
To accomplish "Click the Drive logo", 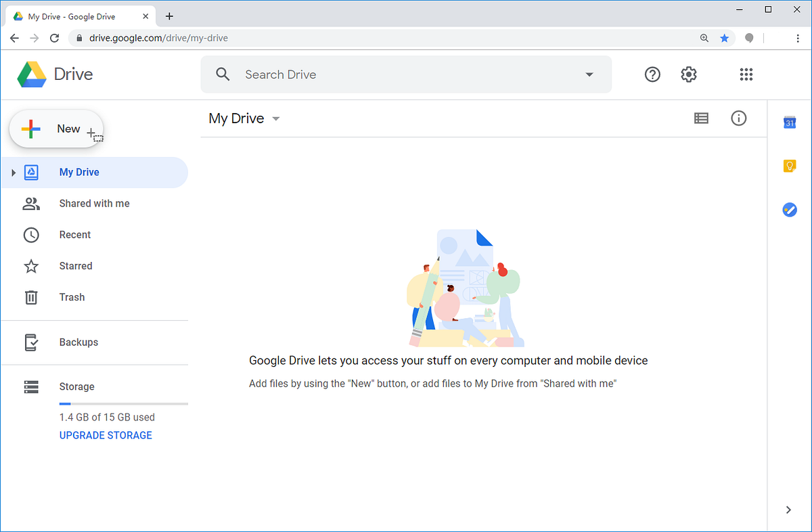I will pyautogui.click(x=54, y=74).
